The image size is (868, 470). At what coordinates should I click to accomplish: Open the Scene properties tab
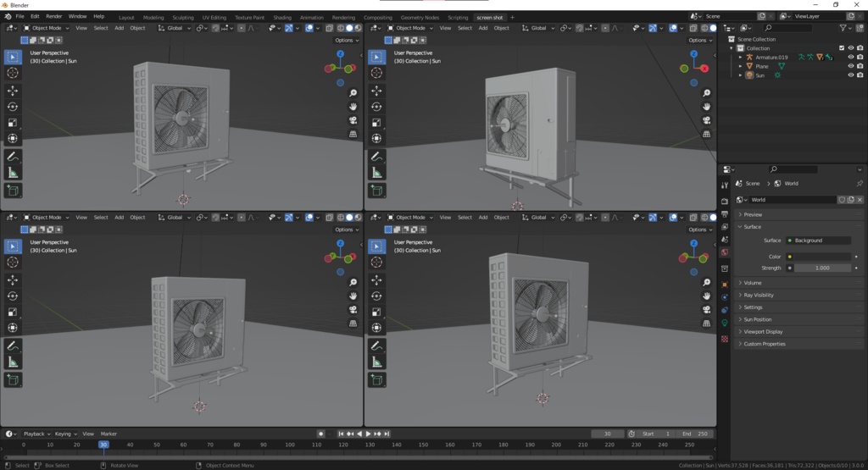pyautogui.click(x=725, y=240)
